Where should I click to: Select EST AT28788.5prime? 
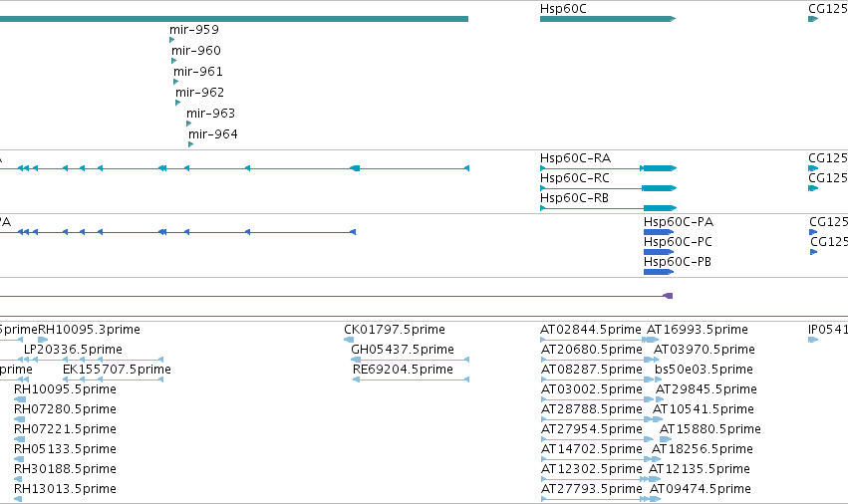(x=592, y=409)
